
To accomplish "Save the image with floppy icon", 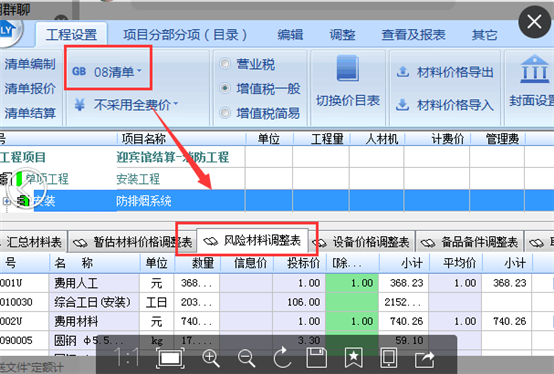I will pyautogui.click(x=317, y=357).
